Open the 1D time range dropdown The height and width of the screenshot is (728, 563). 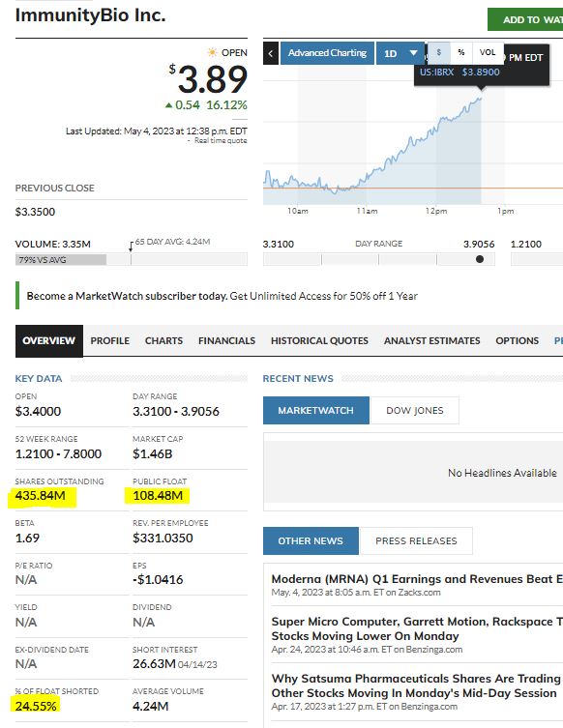[400, 53]
